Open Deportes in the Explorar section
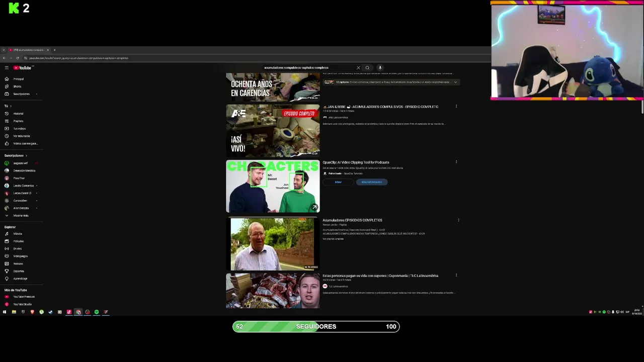The height and width of the screenshot is (362, 644). [x=19, y=271]
